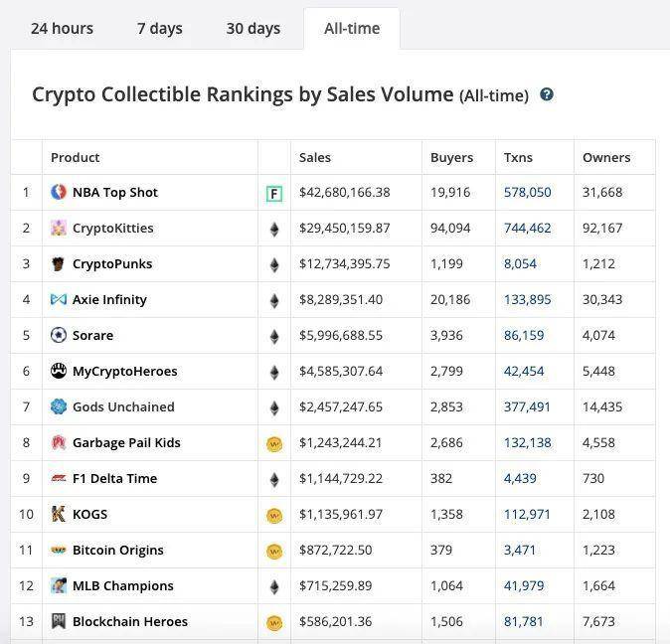Open the 8,054 transactions link
The width and height of the screenshot is (670, 644).
520,264
